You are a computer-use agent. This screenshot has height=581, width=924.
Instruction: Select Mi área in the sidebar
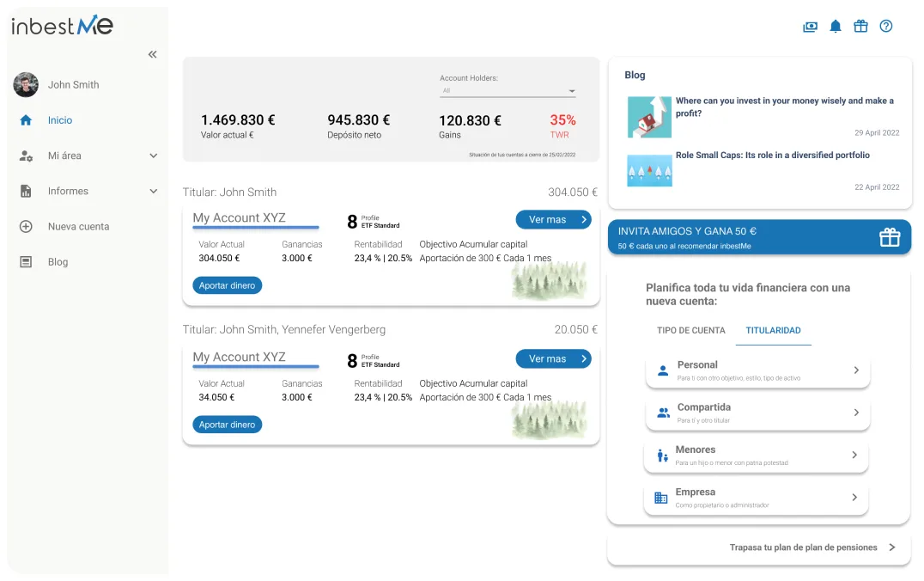coord(64,156)
